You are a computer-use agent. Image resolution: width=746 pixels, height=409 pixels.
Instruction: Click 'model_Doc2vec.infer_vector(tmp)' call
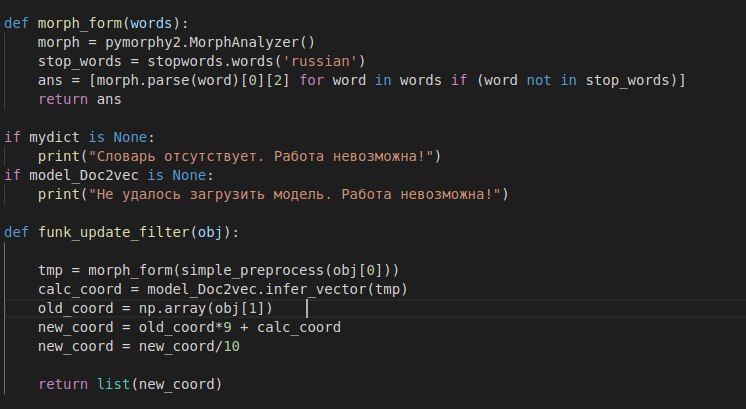pos(277,290)
